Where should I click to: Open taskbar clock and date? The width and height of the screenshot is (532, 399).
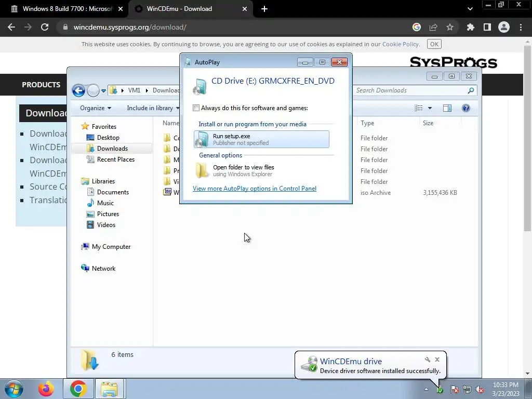click(x=506, y=389)
